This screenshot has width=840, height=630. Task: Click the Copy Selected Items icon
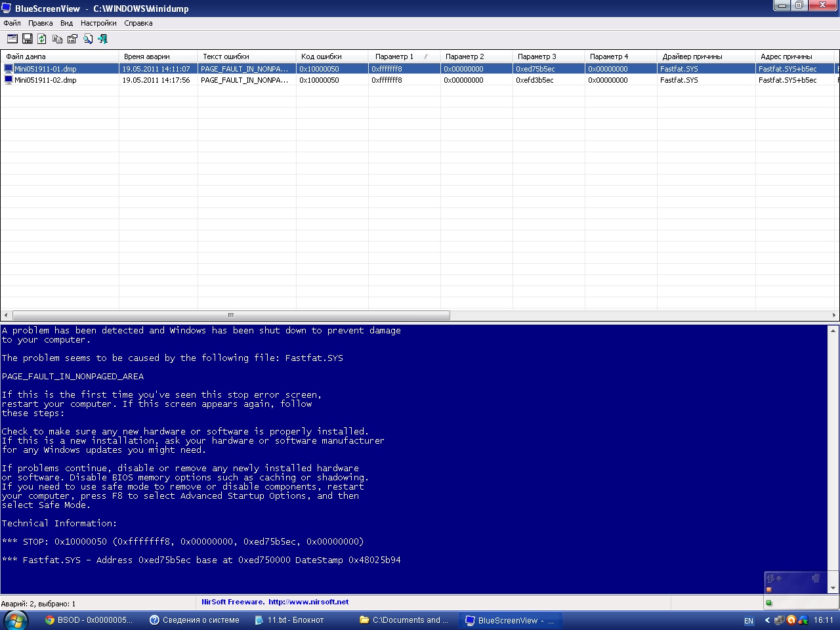(x=57, y=39)
